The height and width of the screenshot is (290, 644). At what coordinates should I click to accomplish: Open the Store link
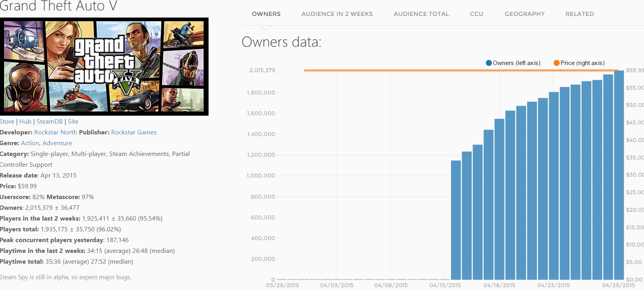pos(7,122)
